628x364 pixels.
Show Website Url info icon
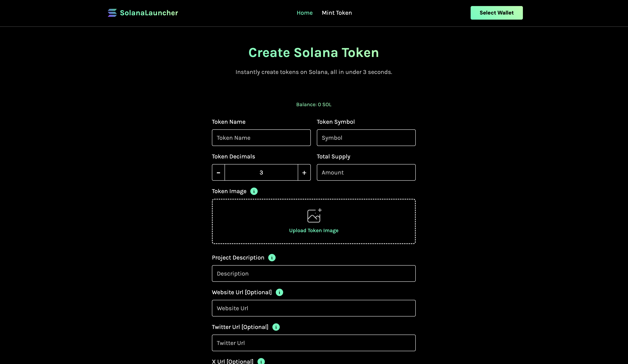pyautogui.click(x=279, y=292)
